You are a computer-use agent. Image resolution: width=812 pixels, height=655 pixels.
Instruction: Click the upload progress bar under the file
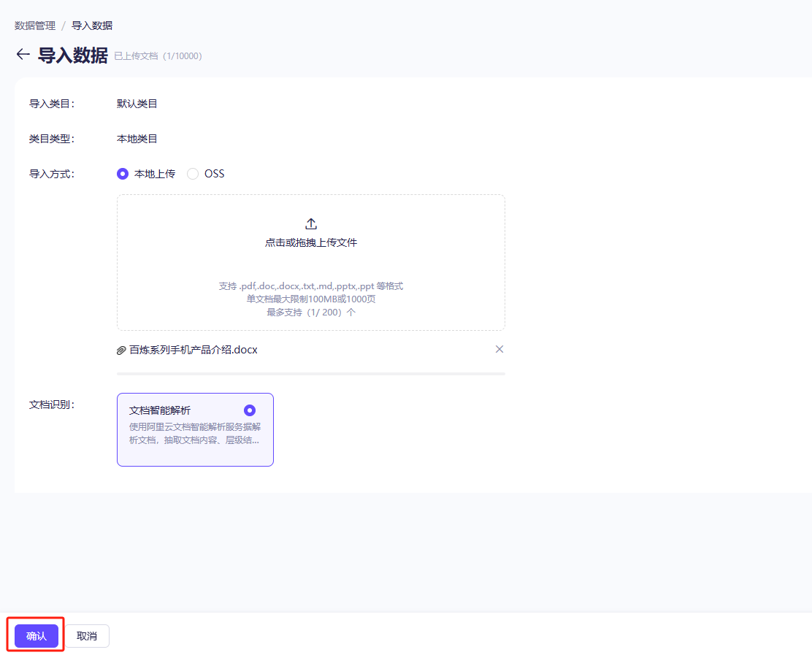point(311,373)
